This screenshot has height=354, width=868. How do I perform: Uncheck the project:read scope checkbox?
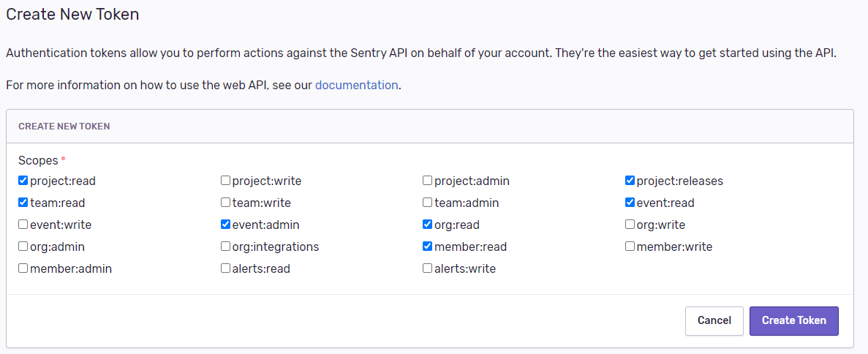click(x=23, y=181)
